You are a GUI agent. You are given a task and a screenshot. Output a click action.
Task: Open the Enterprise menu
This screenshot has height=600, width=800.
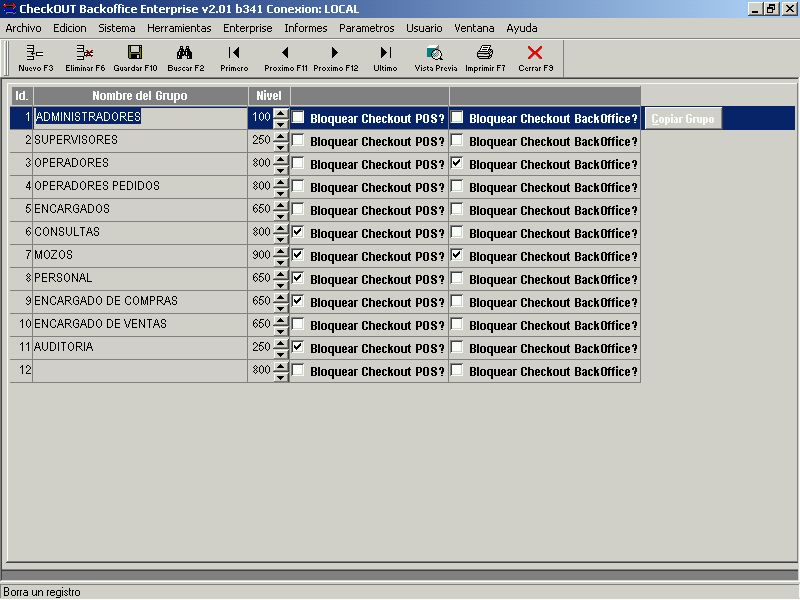[x=247, y=28]
